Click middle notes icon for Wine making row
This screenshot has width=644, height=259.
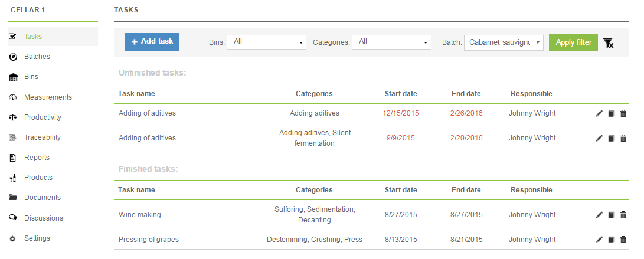coord(612,215)
